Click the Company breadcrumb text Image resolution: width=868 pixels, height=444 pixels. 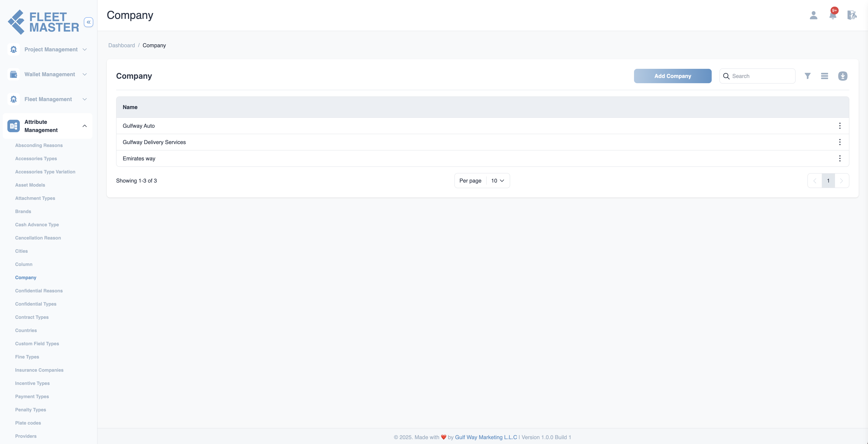(154, 45)
